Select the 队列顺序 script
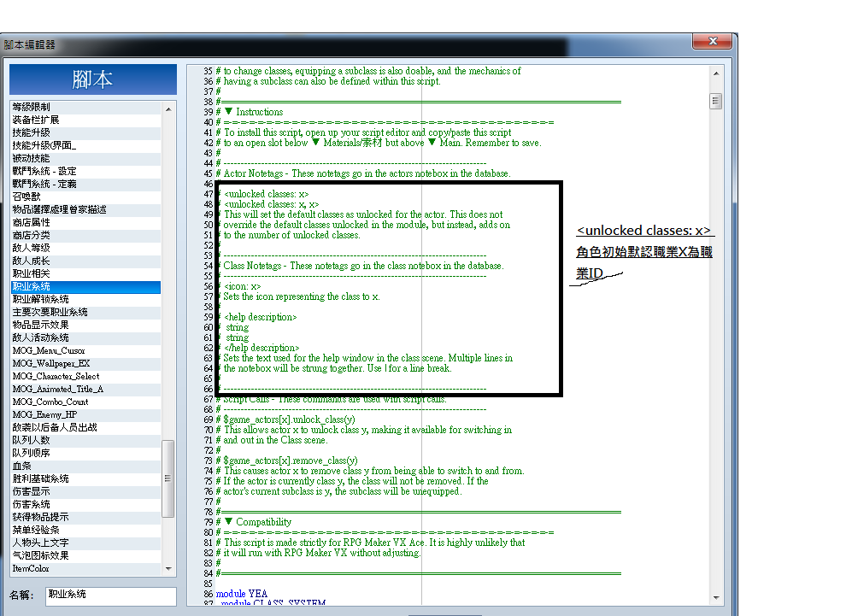 point(85,453)
